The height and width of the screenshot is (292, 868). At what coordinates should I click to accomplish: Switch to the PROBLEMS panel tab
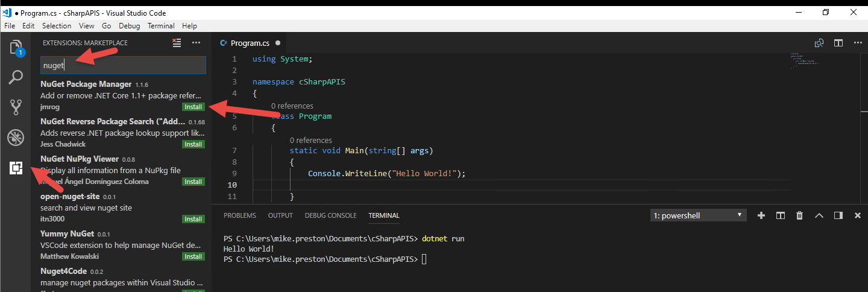[x=239, y=215]
